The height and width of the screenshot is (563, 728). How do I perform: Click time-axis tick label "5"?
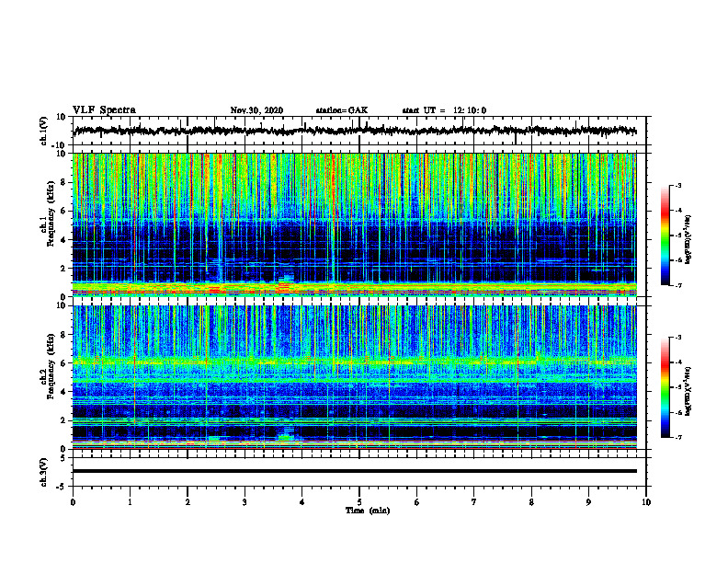[x=359, y=502]
